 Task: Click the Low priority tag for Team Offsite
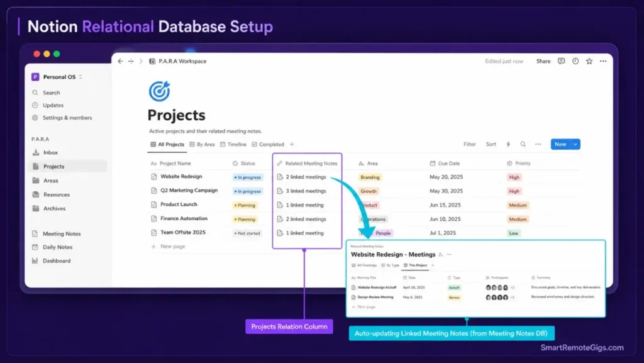[513, 233]
